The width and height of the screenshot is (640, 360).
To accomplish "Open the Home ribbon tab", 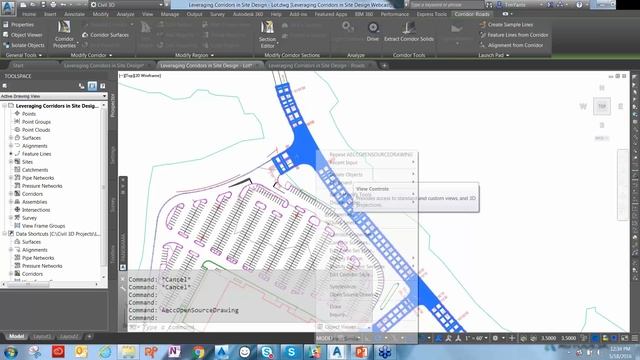I will (x=29, y=14).
